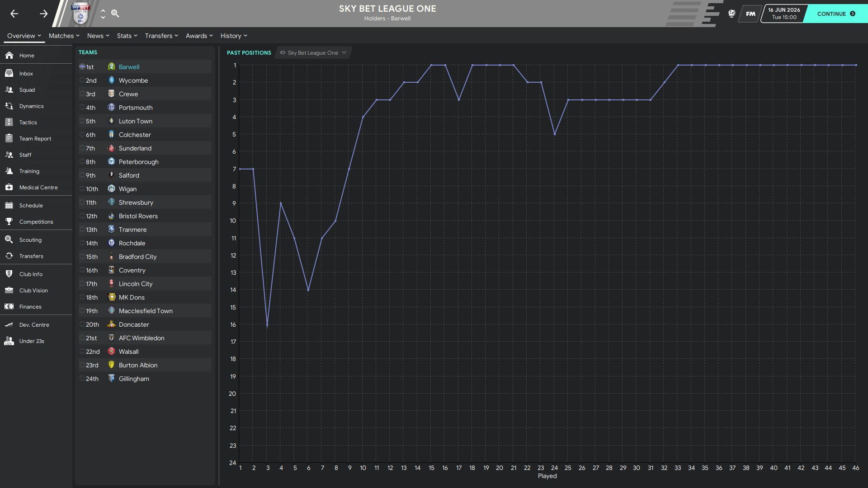The image size is (868, 488).
Task: Click the Macclesfield Town row
Action: click(x=145, y=311)
